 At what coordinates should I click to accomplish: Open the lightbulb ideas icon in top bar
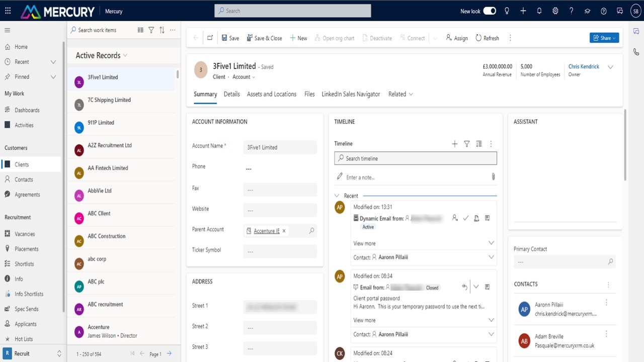tap(507, 11)
